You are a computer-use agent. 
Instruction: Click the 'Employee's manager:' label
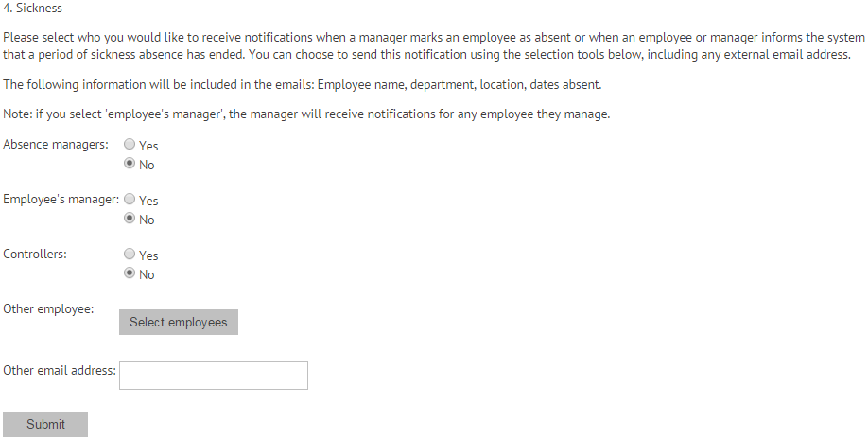61,200
